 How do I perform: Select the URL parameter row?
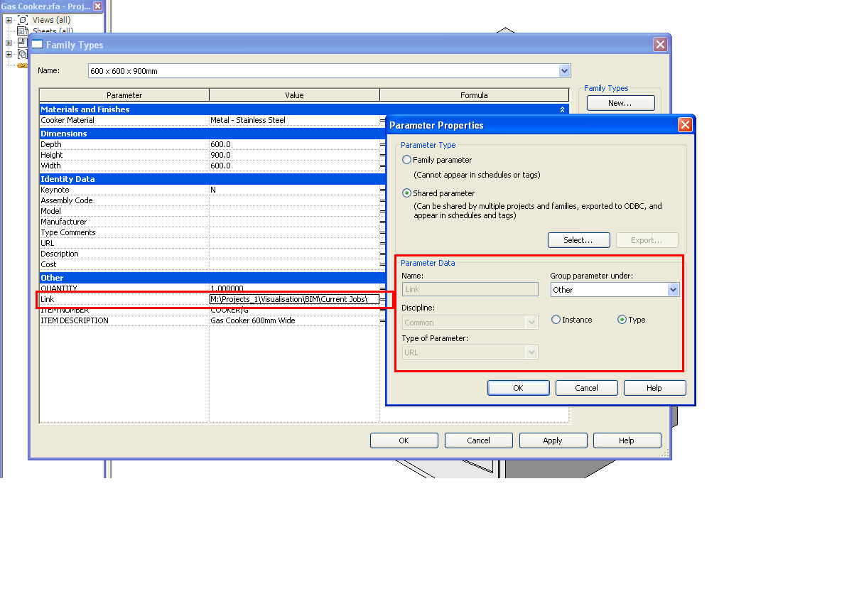coord(124,243)
